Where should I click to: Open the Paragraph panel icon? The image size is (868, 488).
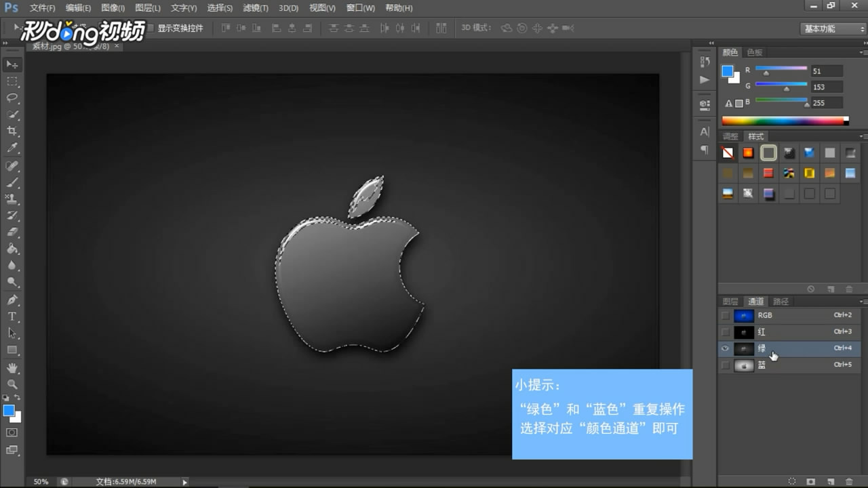click(705, 149)
